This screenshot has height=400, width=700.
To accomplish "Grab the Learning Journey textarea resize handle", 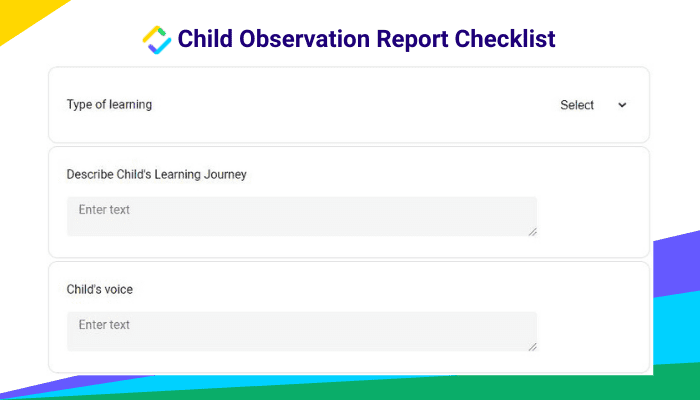I will click(x=532, y=232).
